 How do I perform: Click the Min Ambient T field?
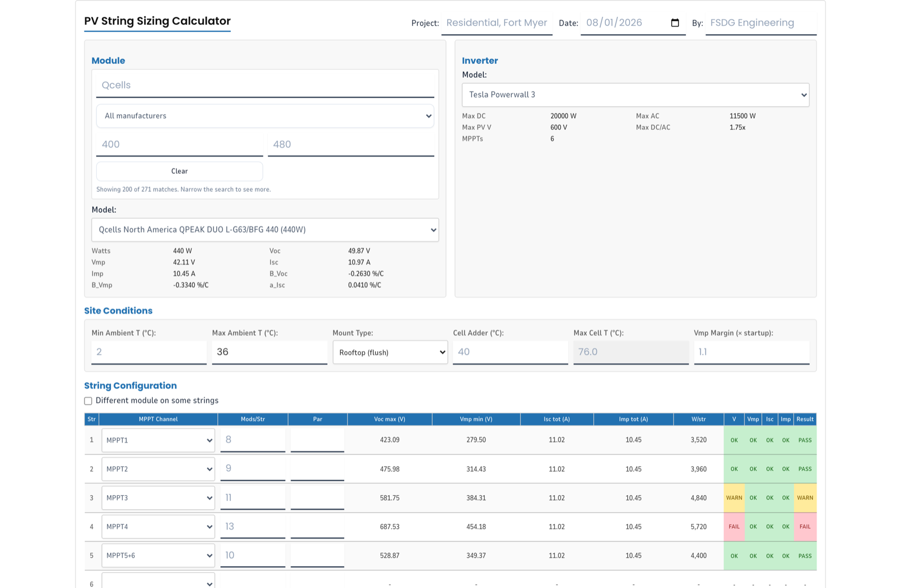[149, 352]
